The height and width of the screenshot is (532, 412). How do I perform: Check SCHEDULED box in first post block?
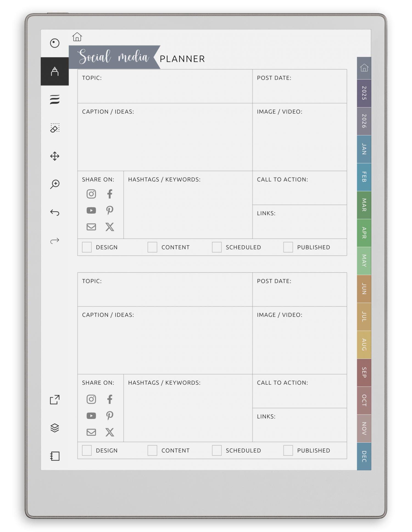[217, 247]
